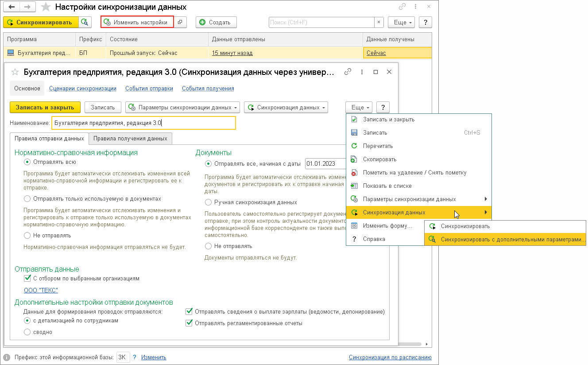Screen dimensions: 588x365
Task: Copy link icon in settings dialog title
Action: click(x=348, y=71)
